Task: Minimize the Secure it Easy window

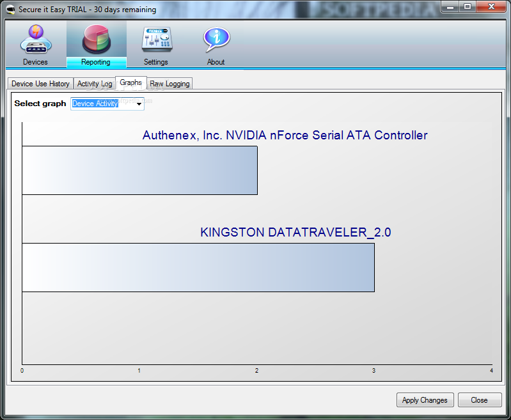Action: click(450, 6)
